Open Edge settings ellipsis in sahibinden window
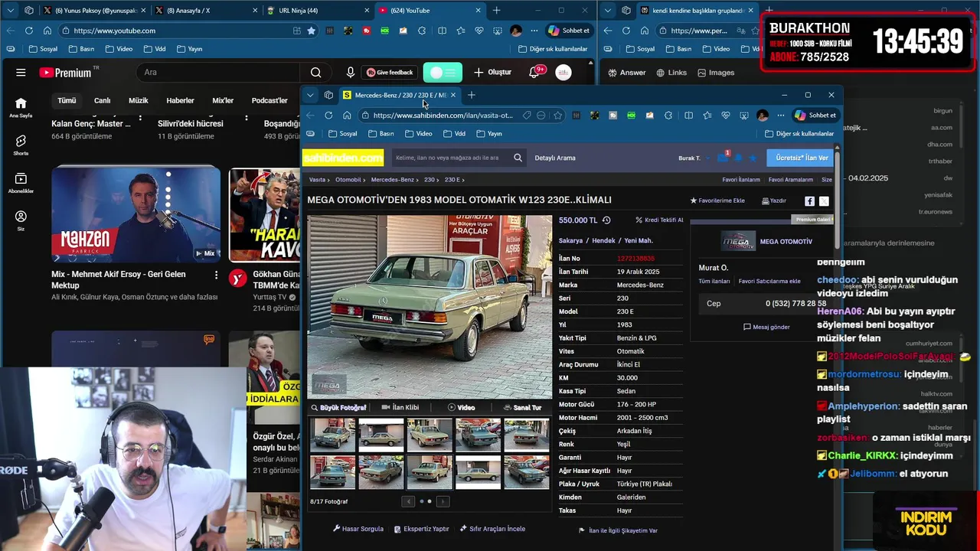This screenshot has width=980, height=551. 780,116
